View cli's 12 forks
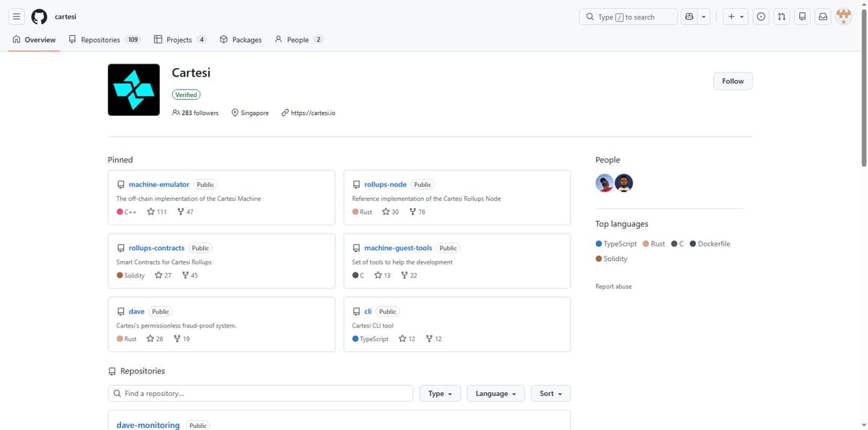Image resolution: width=868 pixels, height=430 pixels. click(434, 339)
